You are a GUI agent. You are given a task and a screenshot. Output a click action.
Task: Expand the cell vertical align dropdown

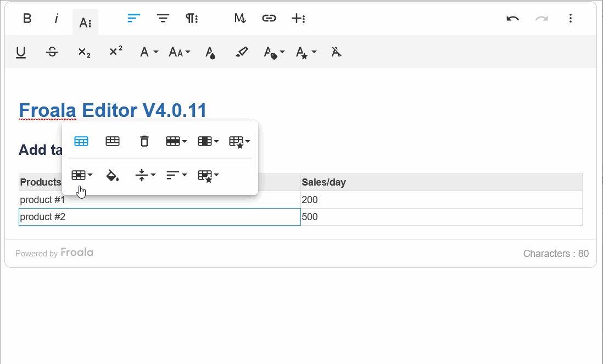coord(146,175)
